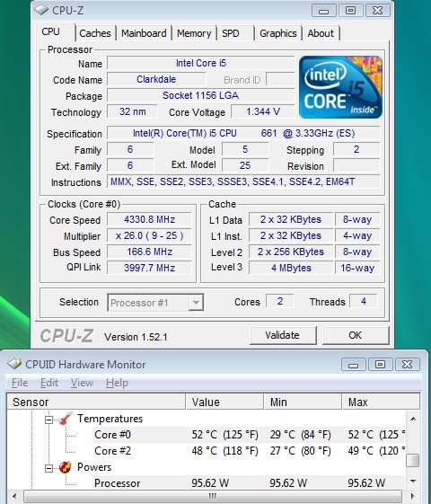Click the vertical scrollbar thumb

tap(413, 460)
